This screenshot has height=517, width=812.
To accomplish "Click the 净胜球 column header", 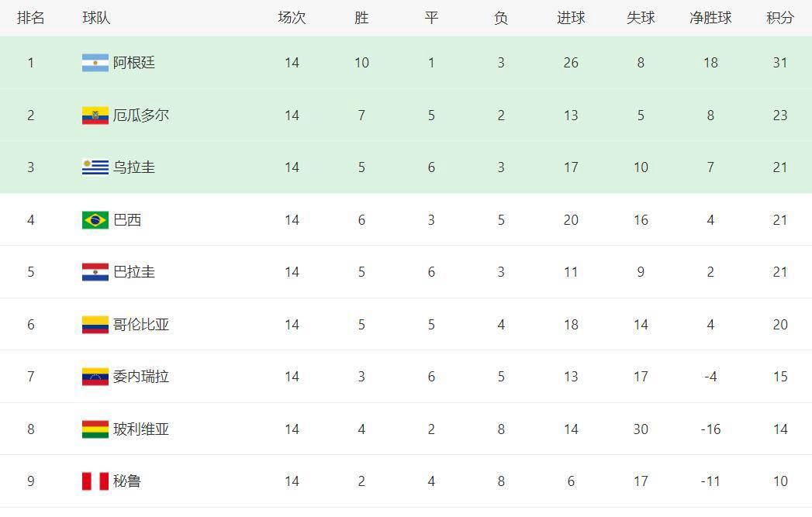I will (710, 18).
